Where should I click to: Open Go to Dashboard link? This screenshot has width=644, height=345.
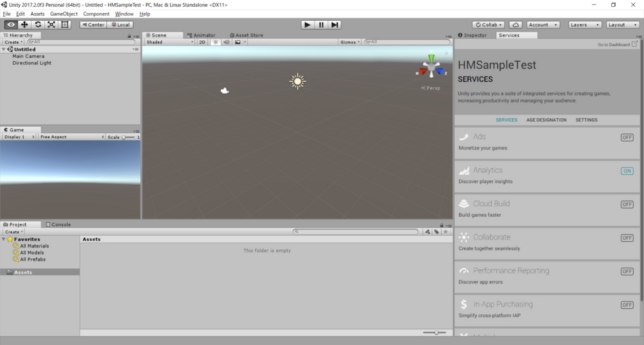(618, 45)
